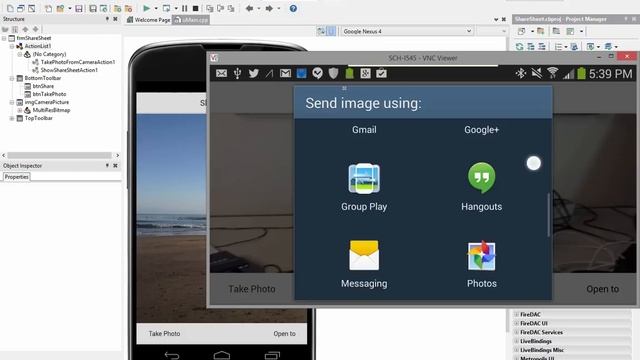Viewport: 640px width, 360px height.
Task: Choose Google+ in the share sheet
Action: (481, 130)
